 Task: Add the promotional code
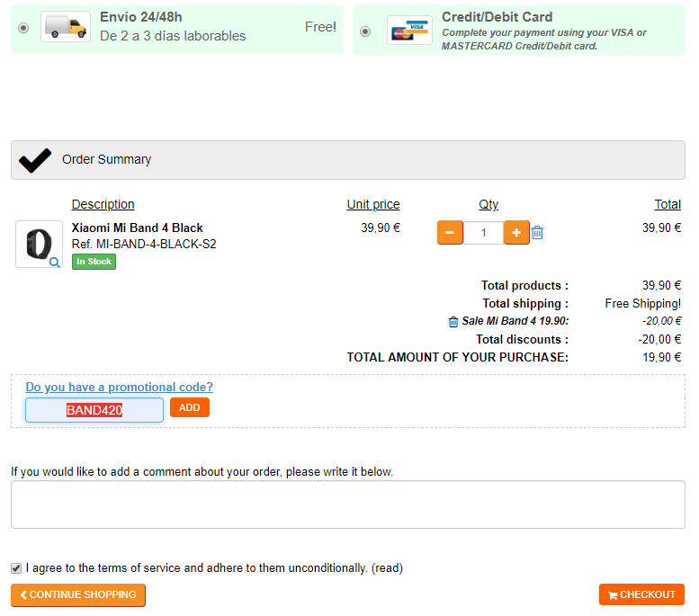tap(189, 408)
